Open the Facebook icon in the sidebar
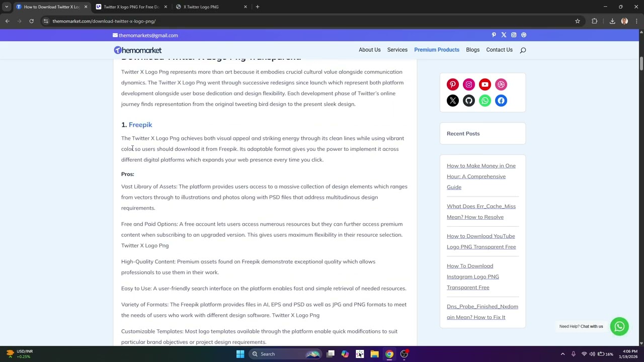This screenshot has height=362, width=644. [x=501, y=101]
